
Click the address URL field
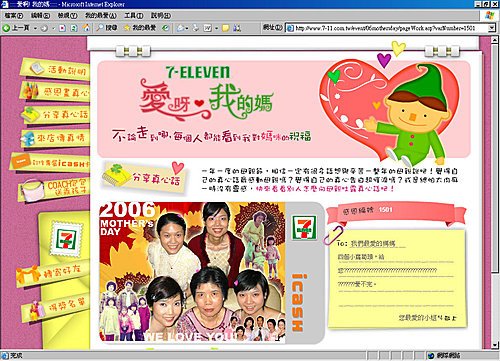pyautogui.click(x=387, y=28)
